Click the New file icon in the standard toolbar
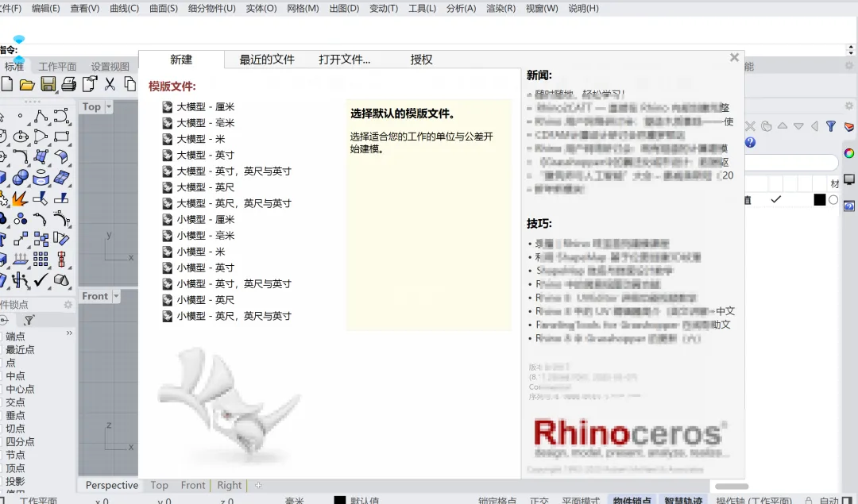Screen dimensions: 858x504 tap(7, 83)
